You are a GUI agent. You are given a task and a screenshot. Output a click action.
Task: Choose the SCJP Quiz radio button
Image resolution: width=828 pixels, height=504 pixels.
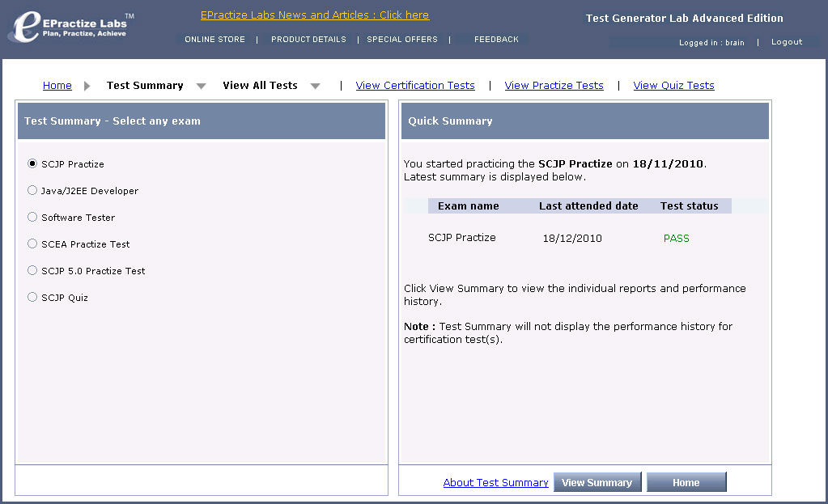tap(32, 297)
